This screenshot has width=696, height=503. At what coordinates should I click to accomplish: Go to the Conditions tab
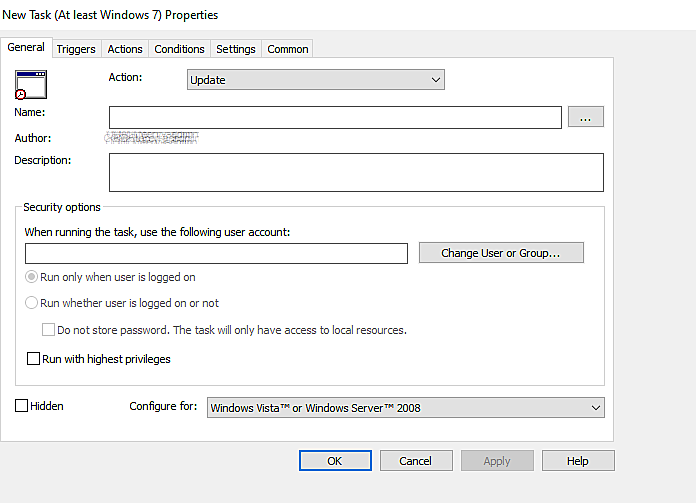click(180, 49)
